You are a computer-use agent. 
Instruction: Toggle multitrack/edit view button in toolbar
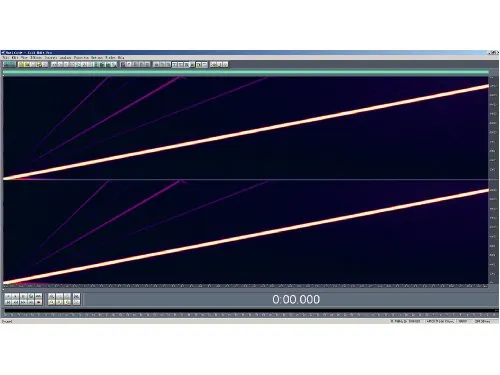point(9,64)
